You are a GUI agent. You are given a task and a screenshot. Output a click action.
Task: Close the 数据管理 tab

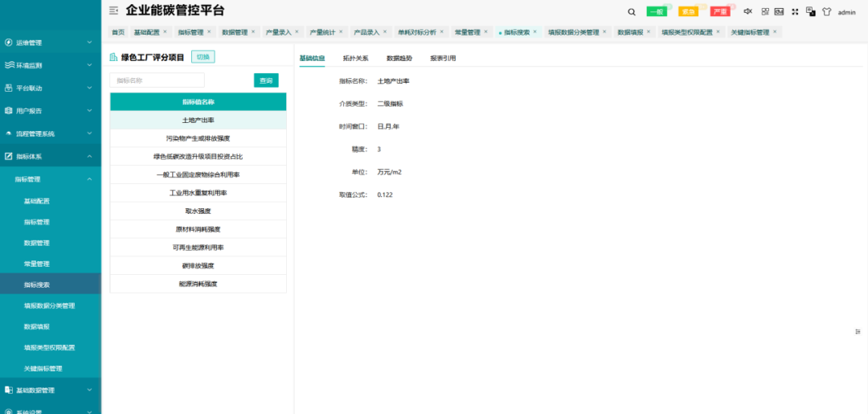[x=253, y=31]
